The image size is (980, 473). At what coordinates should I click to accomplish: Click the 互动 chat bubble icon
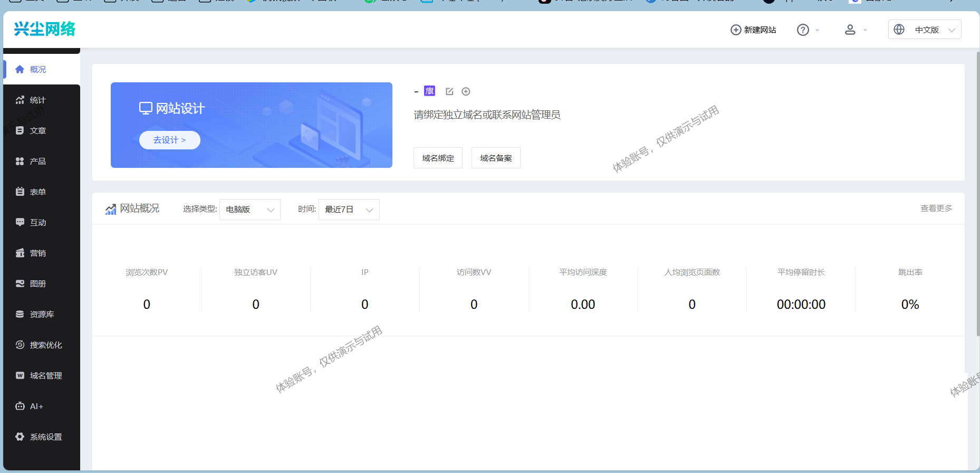coord(20,222)
